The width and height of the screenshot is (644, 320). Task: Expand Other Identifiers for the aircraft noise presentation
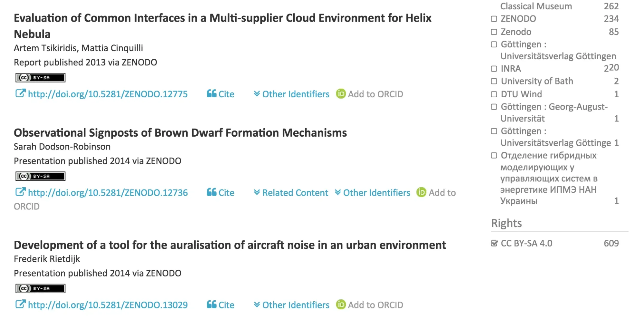point(291,305)
